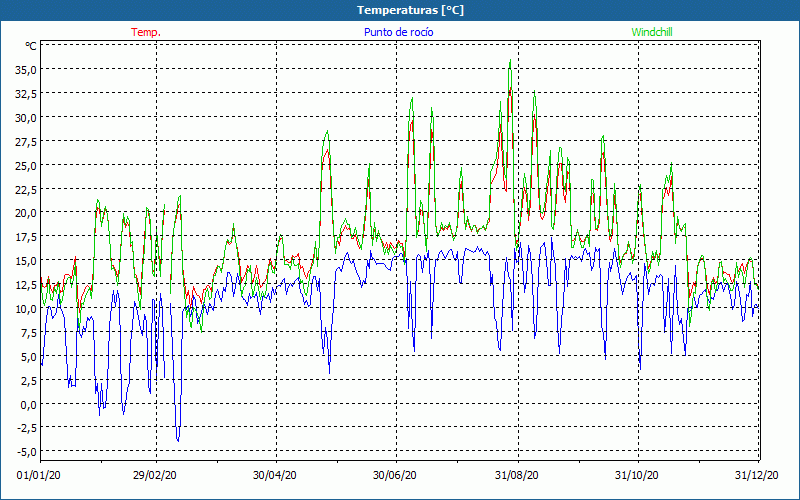This screenshot has height=500, width=800.
Task: Click the 2,5 y-axis value
Action: point(28,381)
